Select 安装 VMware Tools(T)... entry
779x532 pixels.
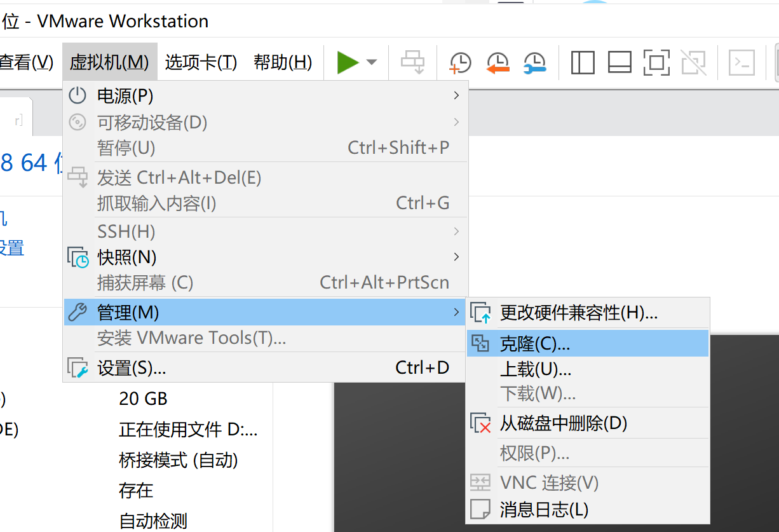point(265,338)
